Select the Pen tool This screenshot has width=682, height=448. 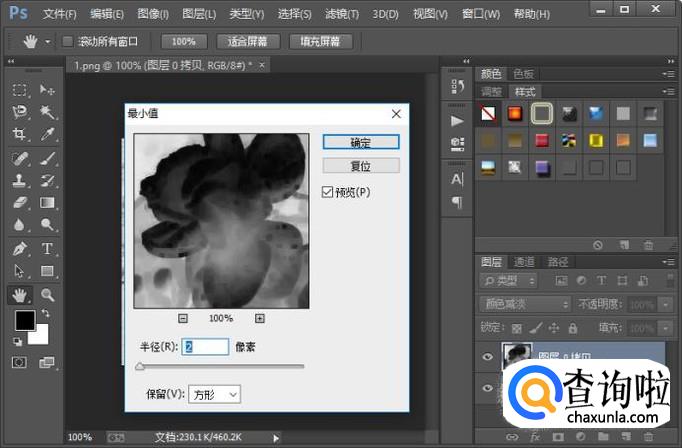click(19, 248)
